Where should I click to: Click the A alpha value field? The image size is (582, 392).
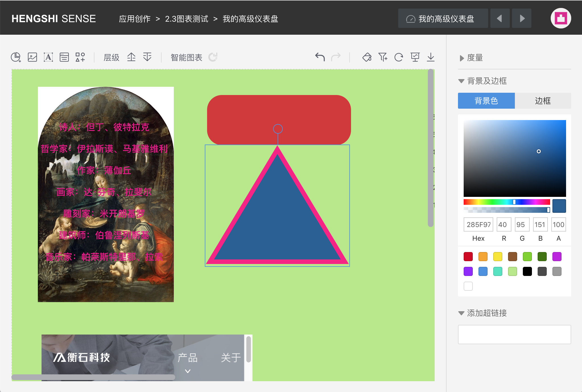(x=558, y=224)
